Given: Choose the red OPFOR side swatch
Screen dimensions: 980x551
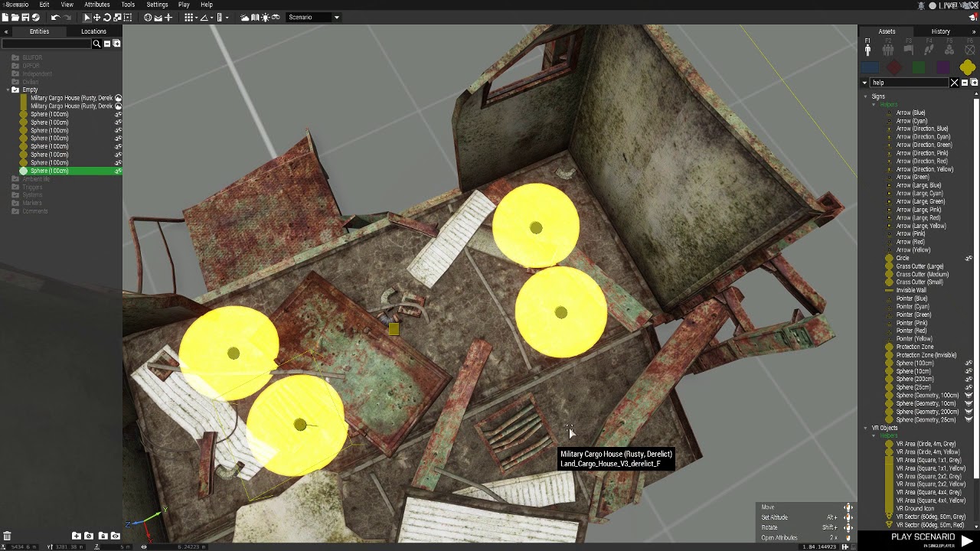Looking at the screenshot, I should [x=894, y=68].
